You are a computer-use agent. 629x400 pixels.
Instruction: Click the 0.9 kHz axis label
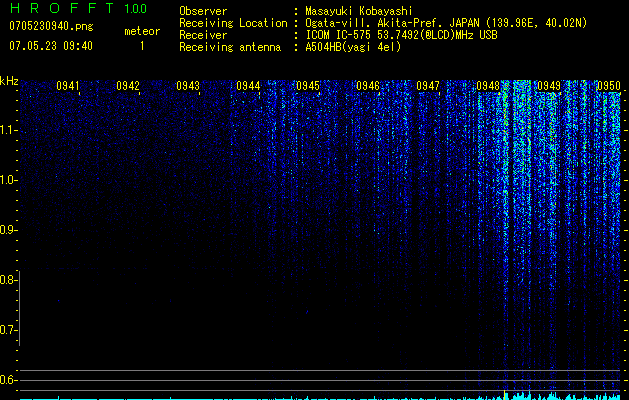tap(8, 230)
